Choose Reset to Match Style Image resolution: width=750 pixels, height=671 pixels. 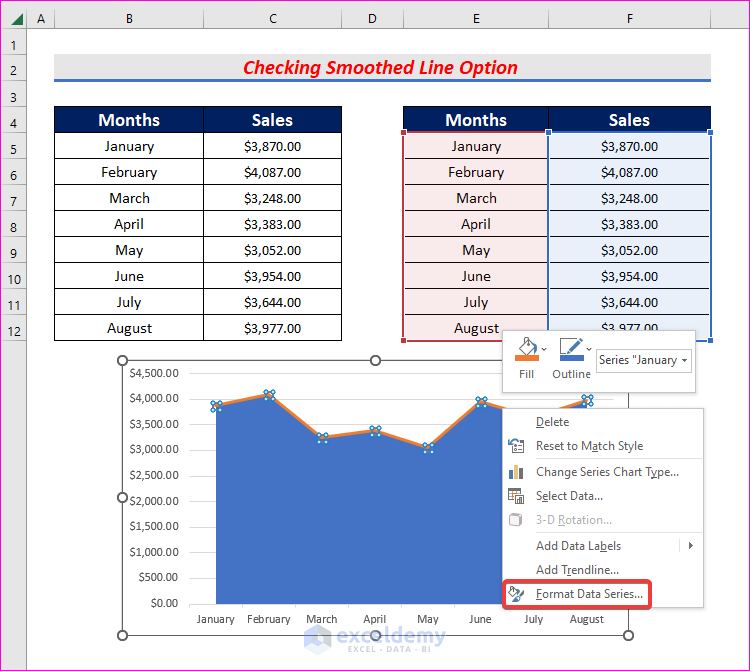point(589,446)
